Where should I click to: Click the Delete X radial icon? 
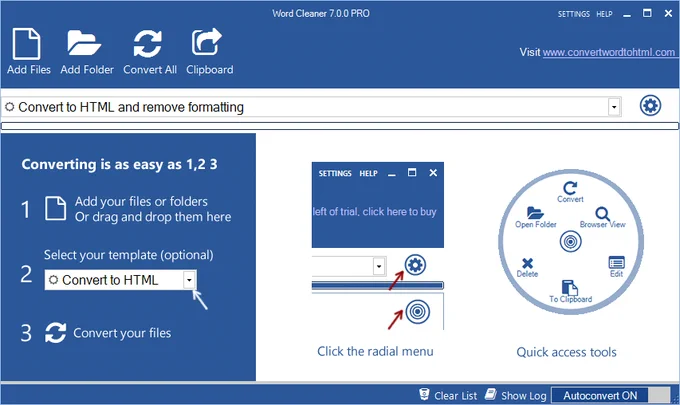point(527,263)
